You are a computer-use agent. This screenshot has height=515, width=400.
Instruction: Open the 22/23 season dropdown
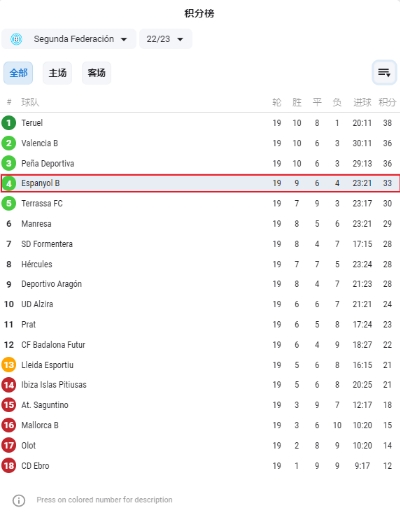(x=165, y=39)
